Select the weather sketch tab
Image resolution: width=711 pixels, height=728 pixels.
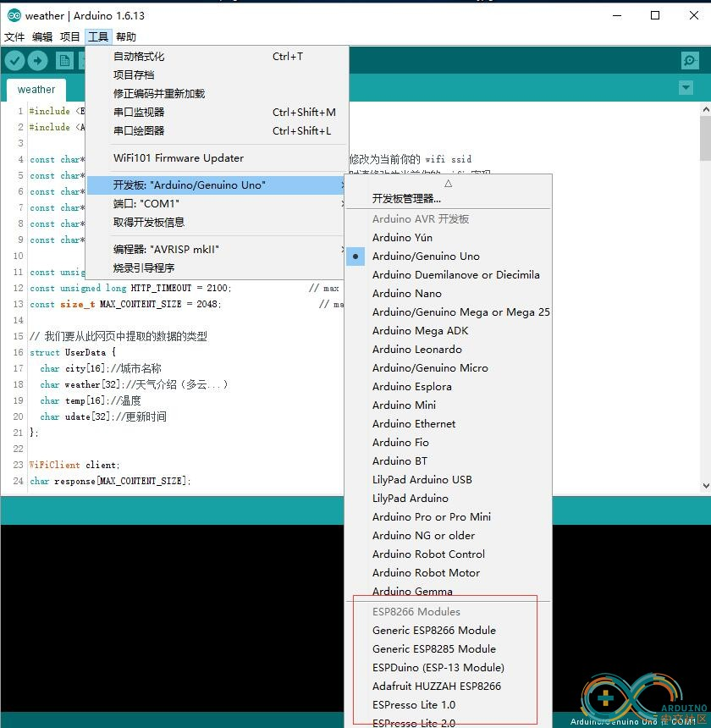click(x=36, y=90)
